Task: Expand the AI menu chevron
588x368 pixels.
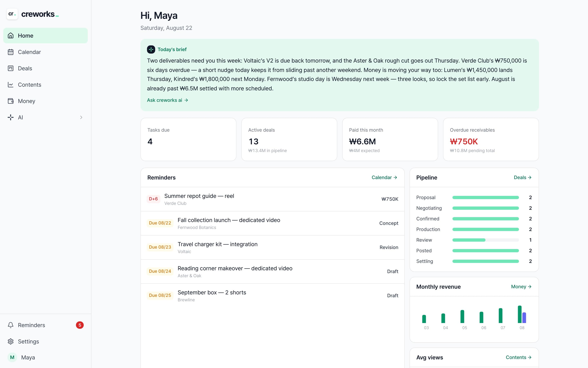Action: click(81, 117)
